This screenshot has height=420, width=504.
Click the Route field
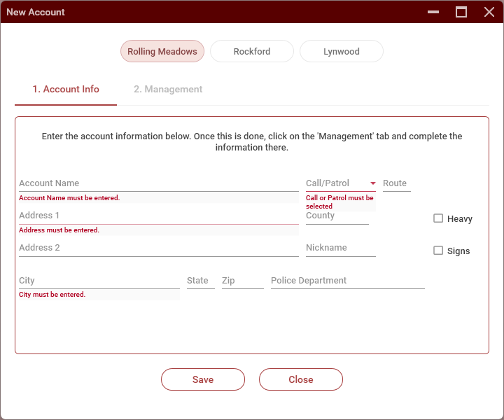point(396,183)
